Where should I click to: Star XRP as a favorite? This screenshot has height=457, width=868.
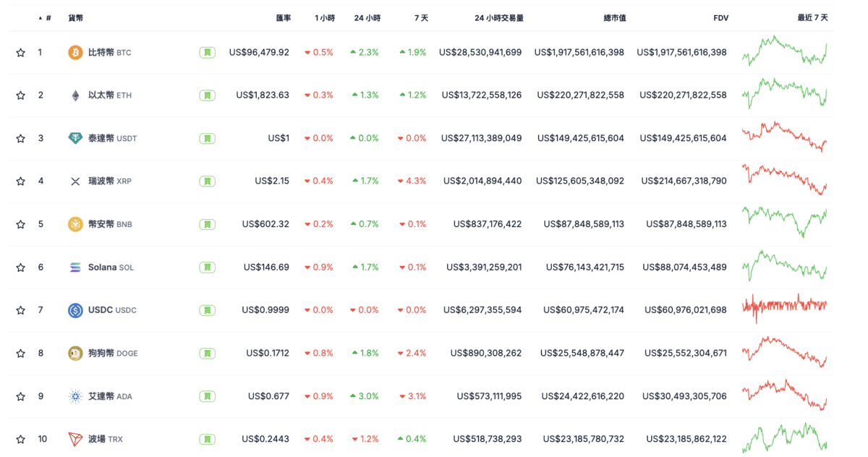[x=21, y=181]
